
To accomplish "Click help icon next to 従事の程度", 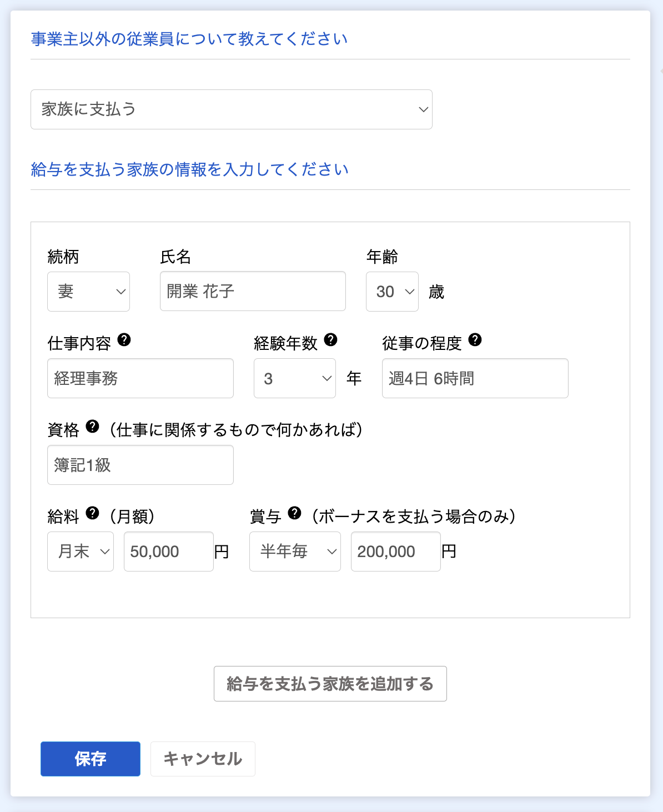I will pyautogui.click(x=475, y=340).
